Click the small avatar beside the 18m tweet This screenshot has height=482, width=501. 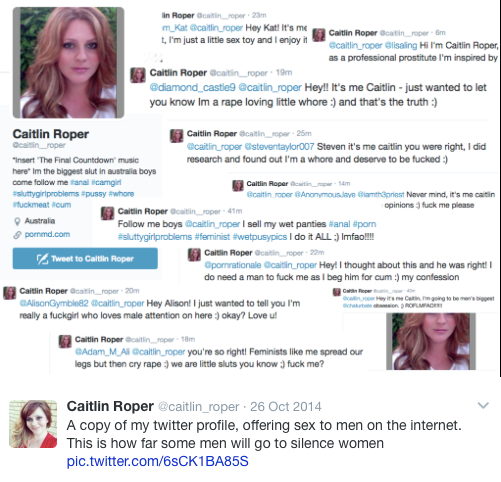(65, 342)
